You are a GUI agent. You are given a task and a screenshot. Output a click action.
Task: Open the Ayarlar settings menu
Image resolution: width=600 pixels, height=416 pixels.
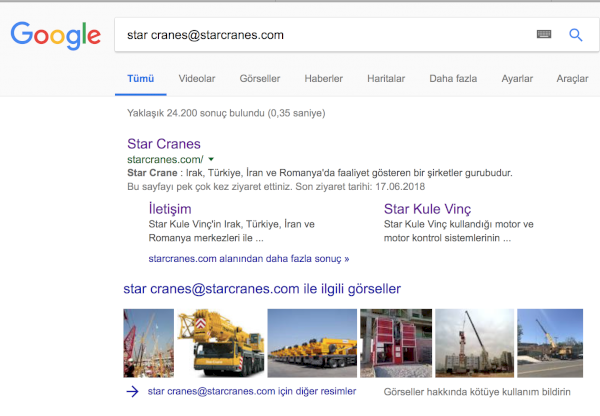[517, 78]
